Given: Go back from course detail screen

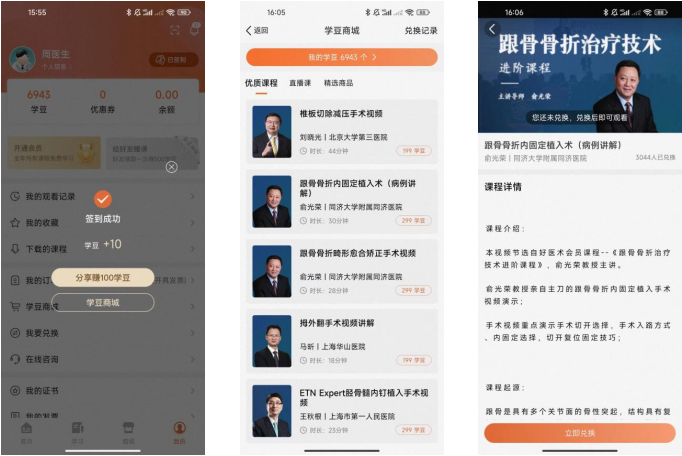Looking at the screenshot, I should point(492,29).
